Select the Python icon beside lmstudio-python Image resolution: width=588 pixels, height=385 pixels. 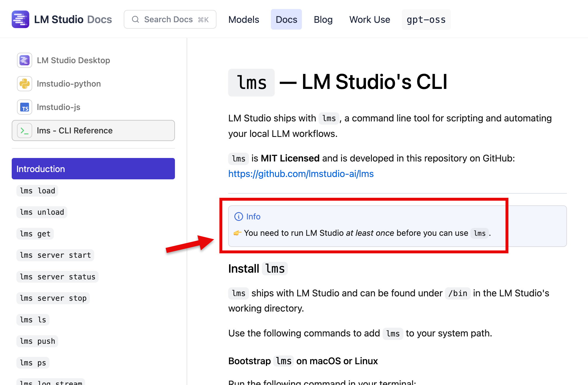pos(25,84)
